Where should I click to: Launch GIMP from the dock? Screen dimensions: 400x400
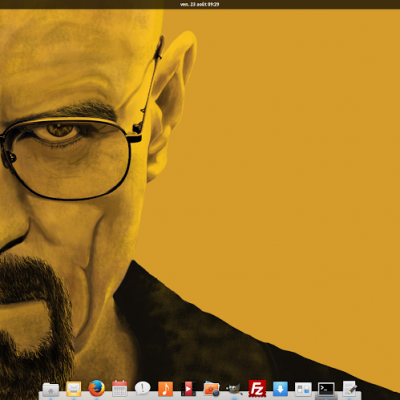tap(234, 389)
